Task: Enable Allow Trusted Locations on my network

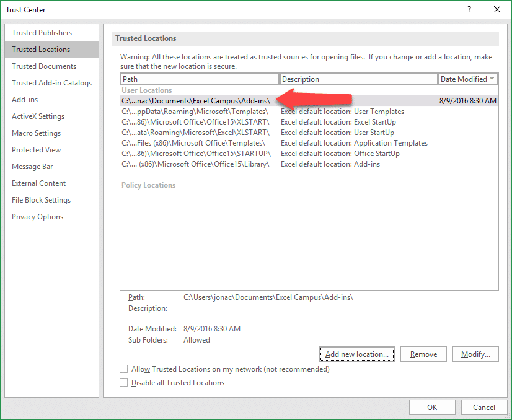Action: coord(124,369)
